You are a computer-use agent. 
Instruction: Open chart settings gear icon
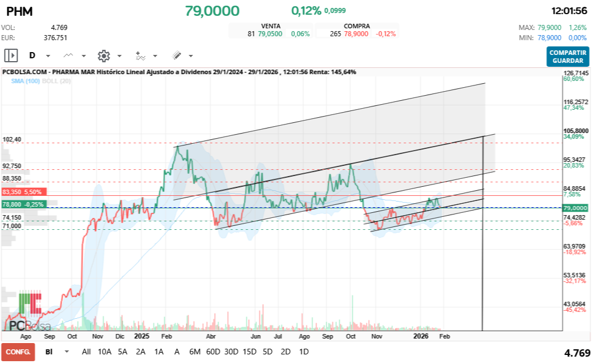tap(104, 55)
